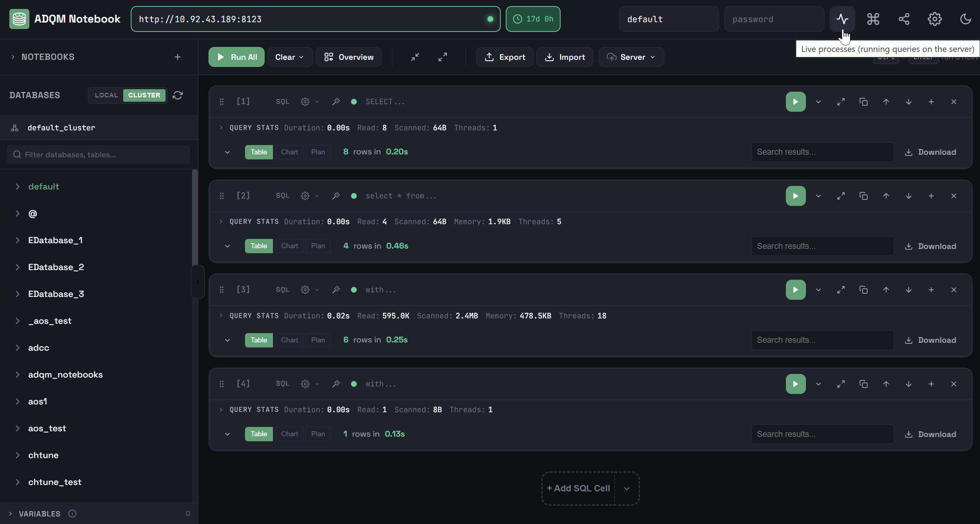Open cell [1] settings gear dropdown

[309, 102]
